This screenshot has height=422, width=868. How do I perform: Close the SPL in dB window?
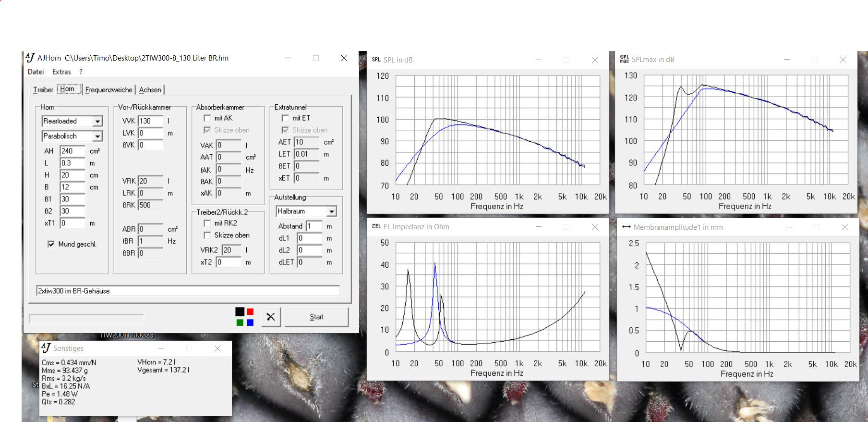tap(594, 60)
